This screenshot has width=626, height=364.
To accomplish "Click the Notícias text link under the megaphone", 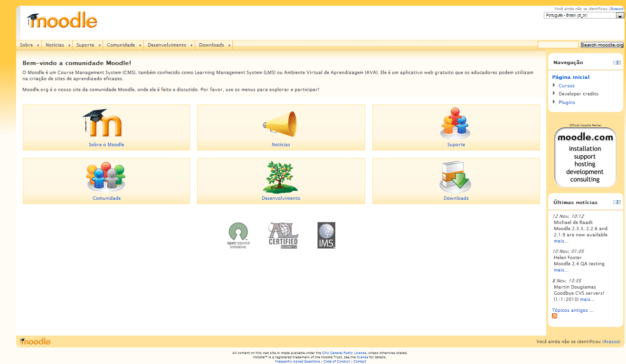I will pos(281,145).
